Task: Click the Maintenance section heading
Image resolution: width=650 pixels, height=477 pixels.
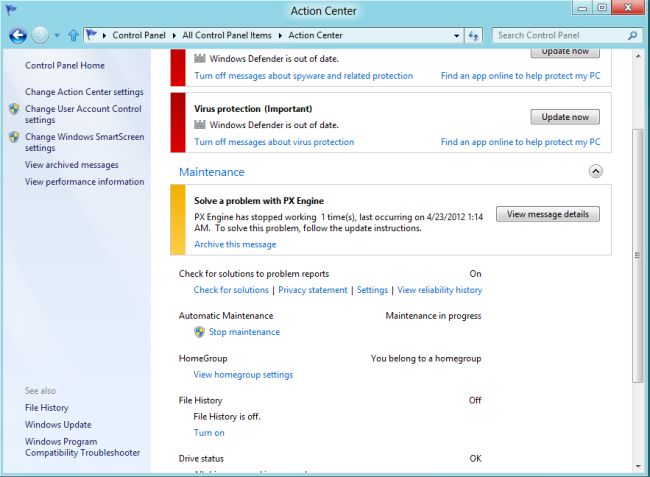Action: pyautogui.click(x=211, y=172)
